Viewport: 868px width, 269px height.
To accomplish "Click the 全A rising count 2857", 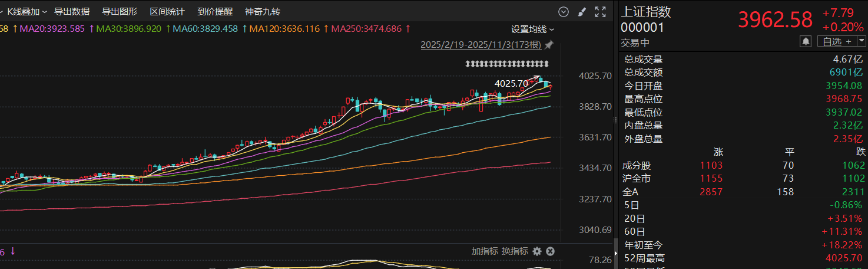I will (711, 192).
